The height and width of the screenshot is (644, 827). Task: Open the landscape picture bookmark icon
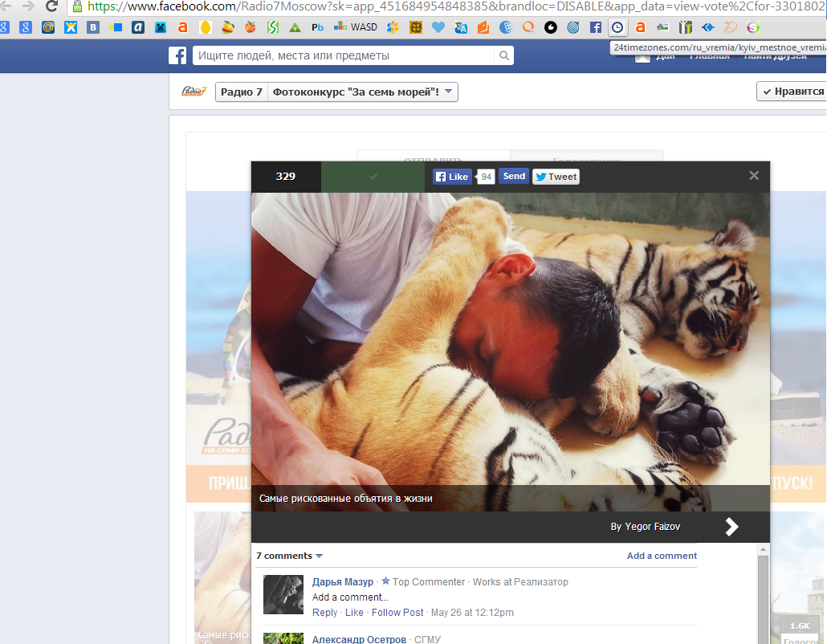click(662, 26)
